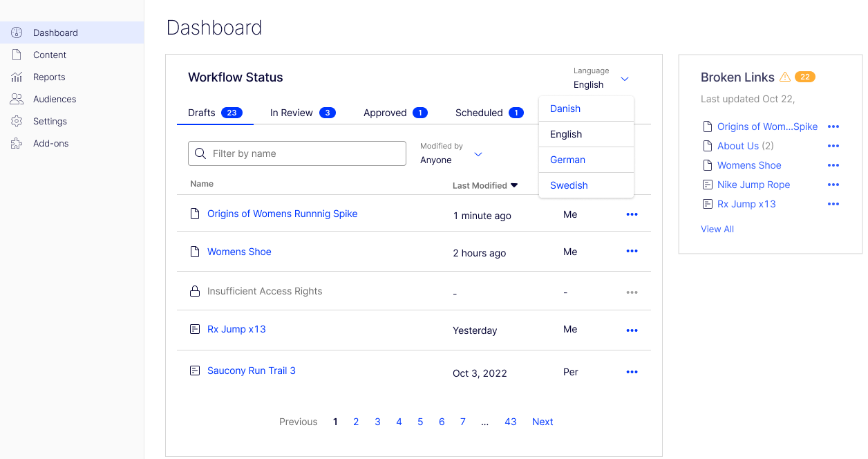Go to page 3 of drafts
Viewport: 868px width, 459px height.
coord(377,422)
